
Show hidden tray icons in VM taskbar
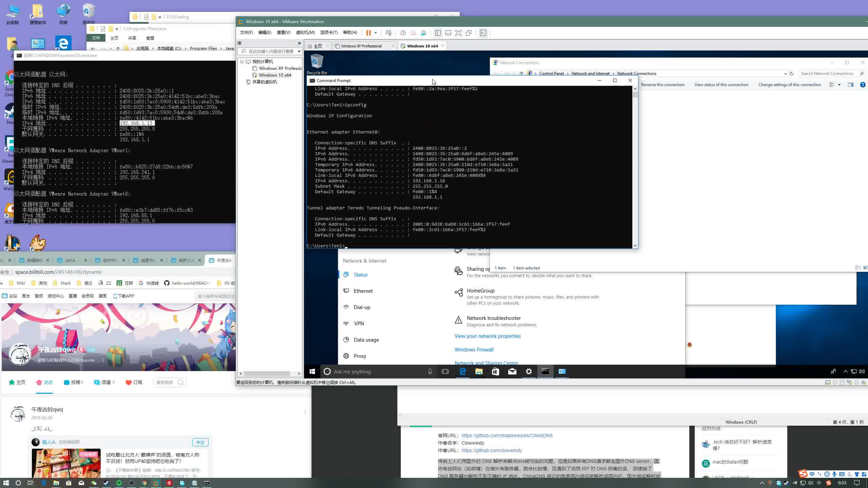(x=845, y=372)
